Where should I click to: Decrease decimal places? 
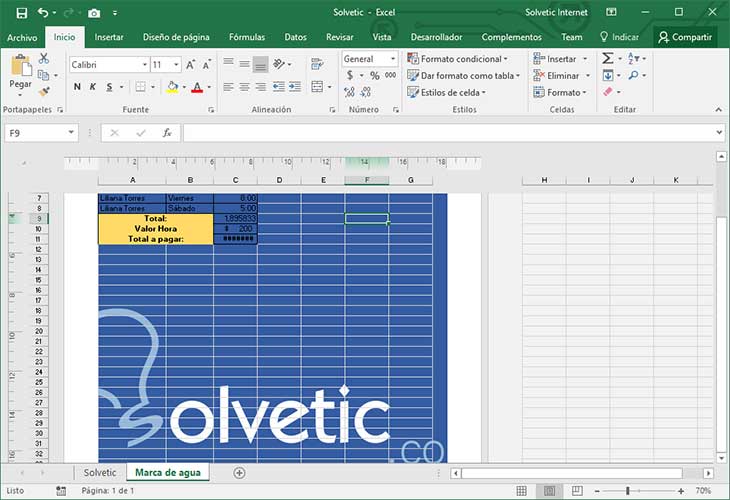[x=366, y=92]
